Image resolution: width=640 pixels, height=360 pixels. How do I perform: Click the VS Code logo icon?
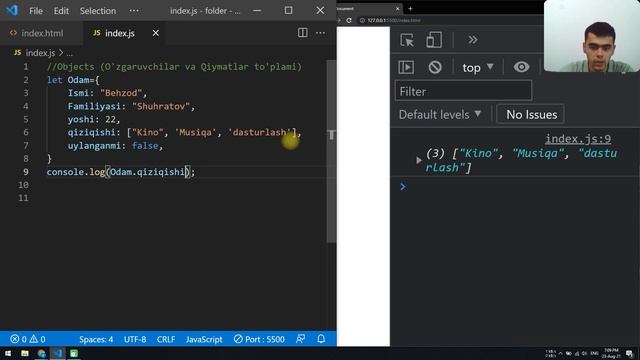12,10
